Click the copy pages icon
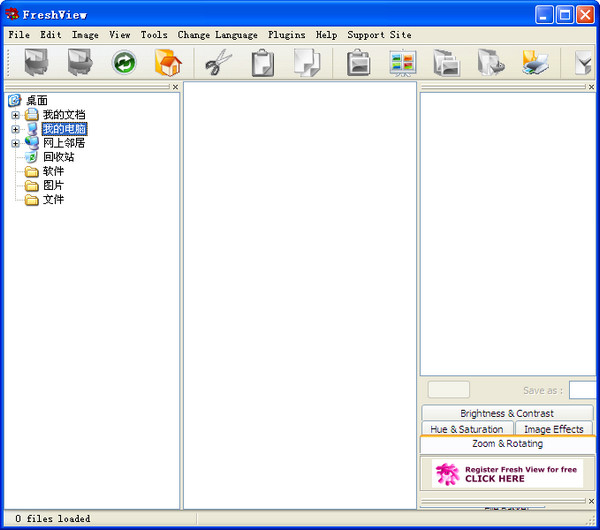This screenshot has height=530, width=600. pyautogui.click(x=307, y=62)
